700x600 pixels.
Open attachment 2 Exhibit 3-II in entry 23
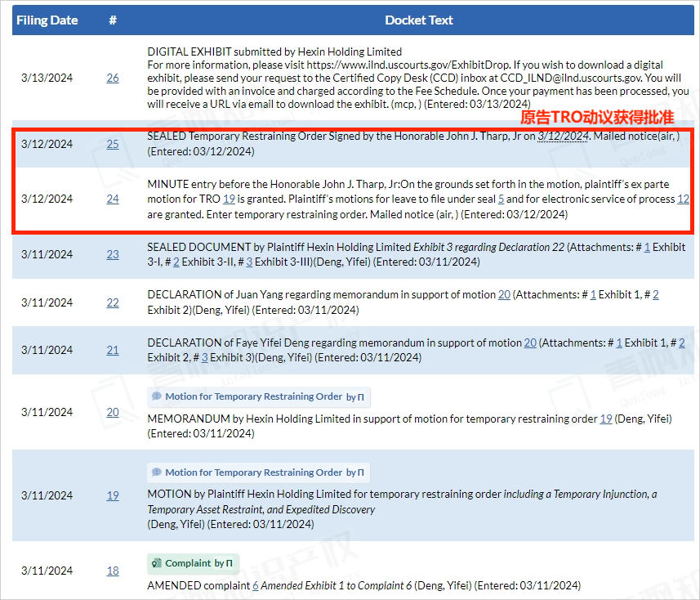[176, 262]
